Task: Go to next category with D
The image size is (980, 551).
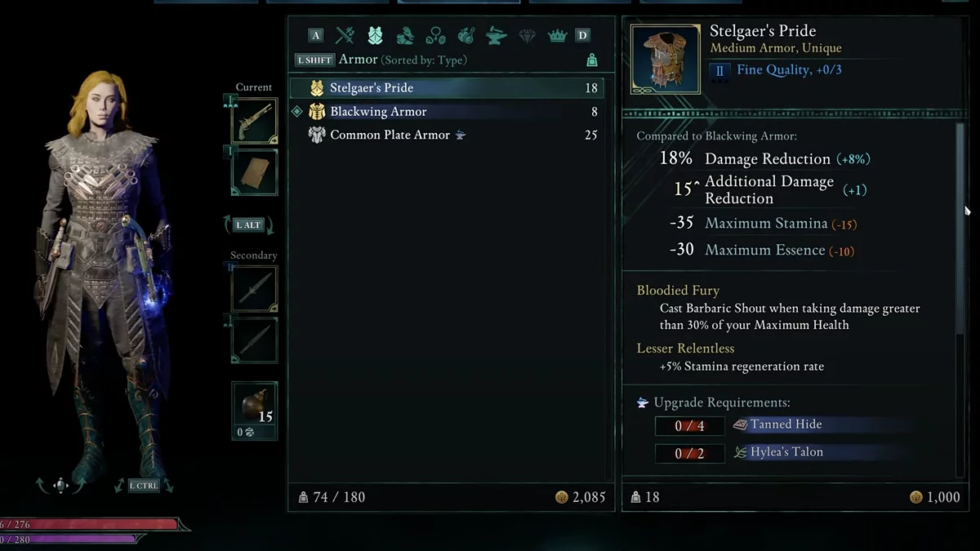Action: click(x=582, y=35)
